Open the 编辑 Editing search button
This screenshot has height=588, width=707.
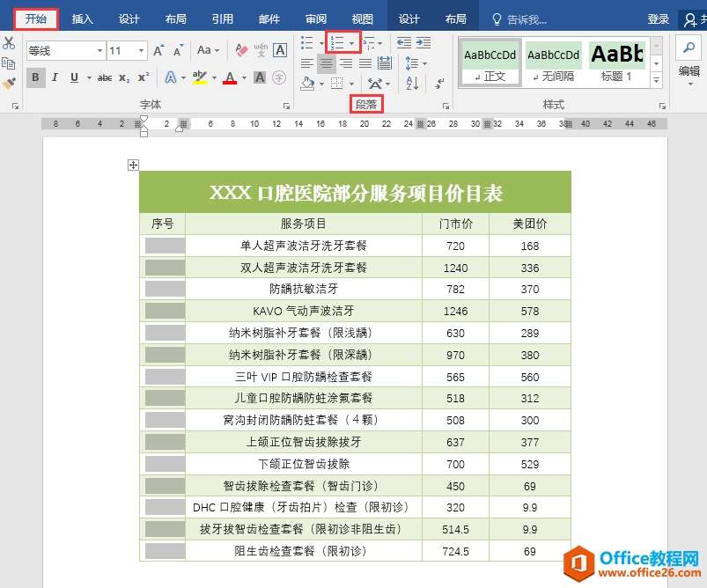[x=689, y=48]
